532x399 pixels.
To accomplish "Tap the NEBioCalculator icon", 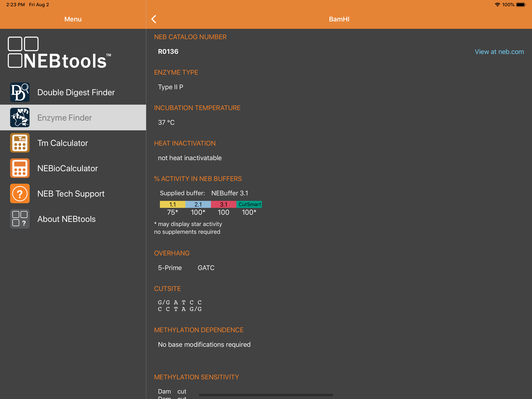I will click(20, 168).
